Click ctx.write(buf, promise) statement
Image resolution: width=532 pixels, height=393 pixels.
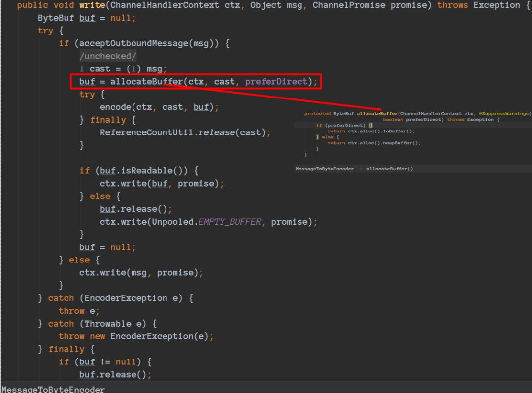(x=162, y=183)
